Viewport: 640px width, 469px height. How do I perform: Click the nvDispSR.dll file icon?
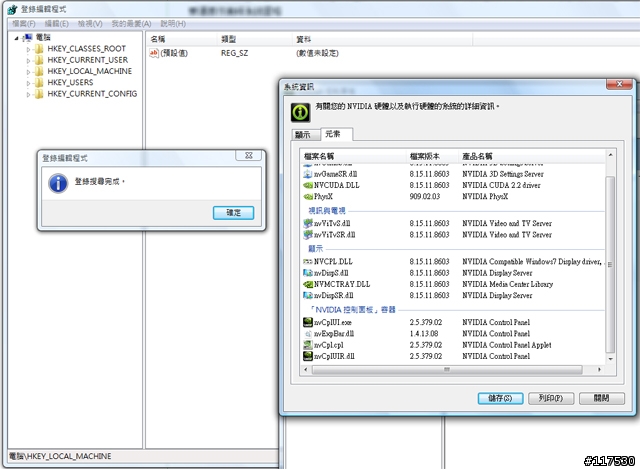308,296
